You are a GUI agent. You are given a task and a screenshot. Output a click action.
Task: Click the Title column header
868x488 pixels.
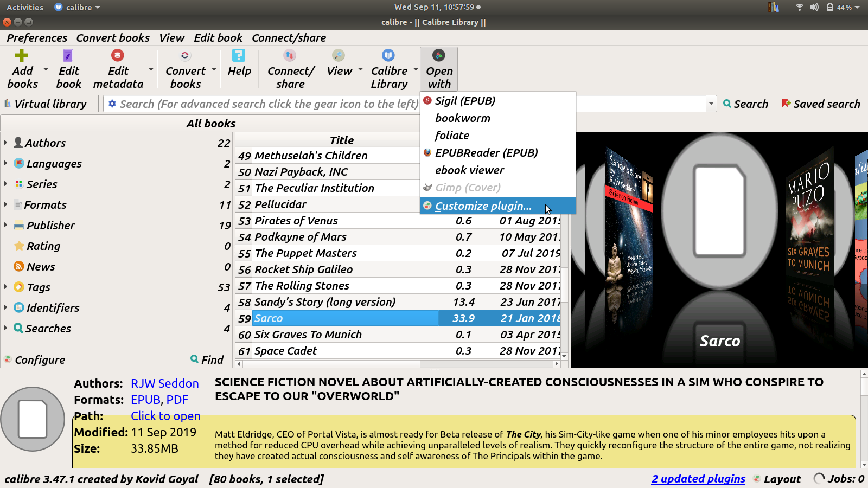pyautogui.click(x=341, y=140)
